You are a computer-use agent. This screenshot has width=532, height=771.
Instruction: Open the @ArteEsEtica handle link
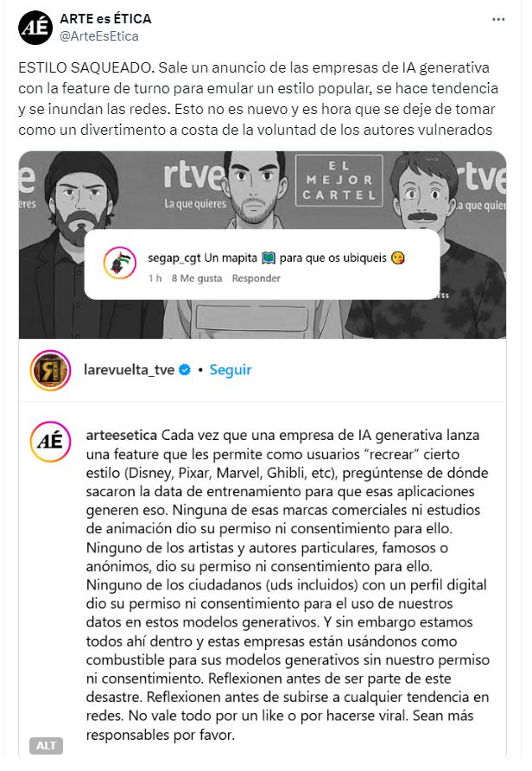click(99, 36)
